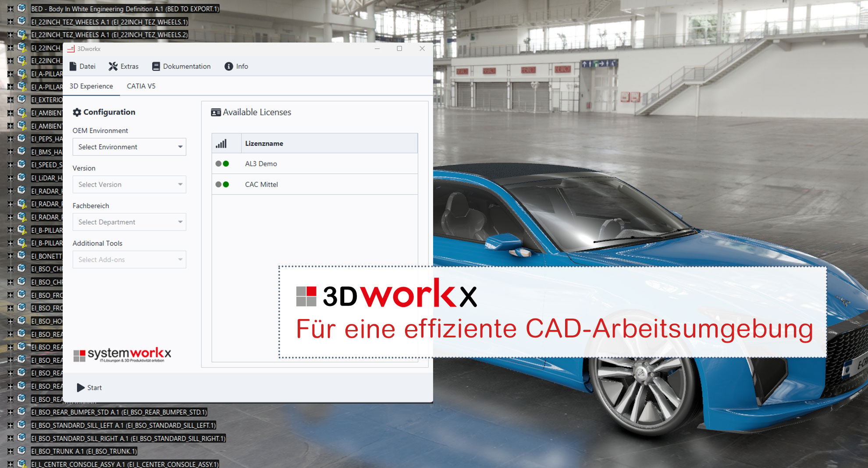
Task: Click the Configuration gear icon
Action: [x=77, y=112]
